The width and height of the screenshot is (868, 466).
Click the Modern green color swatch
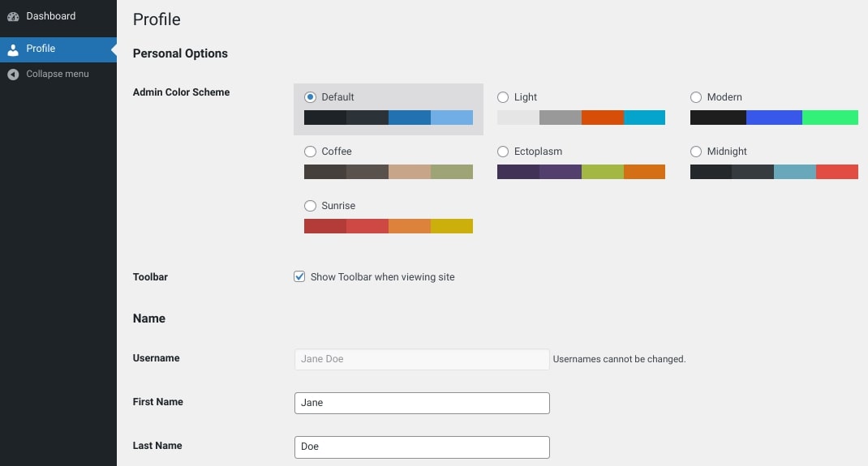(830, 118)
